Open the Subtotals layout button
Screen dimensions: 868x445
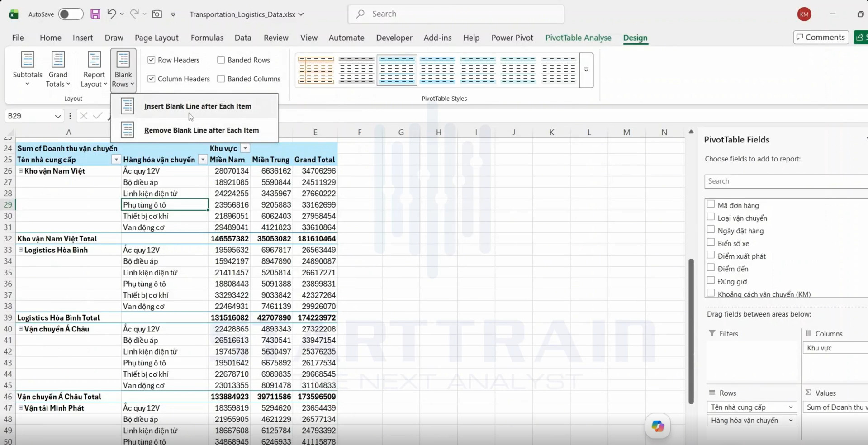[28, 70]
